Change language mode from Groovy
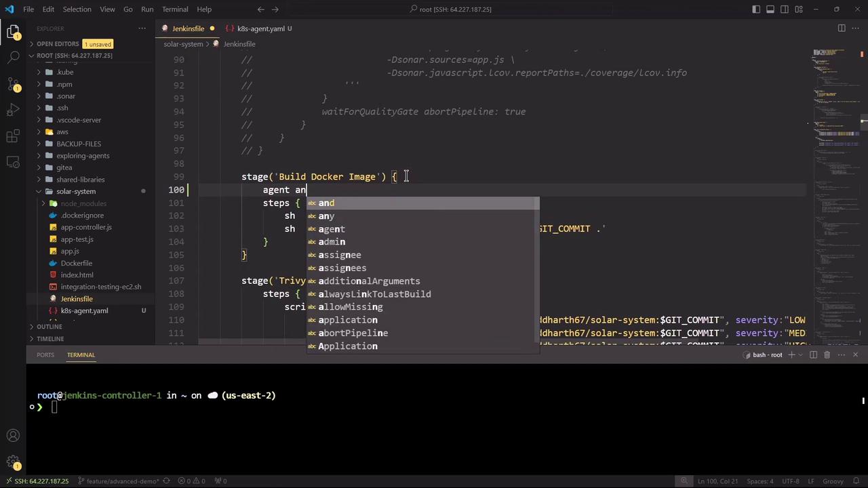Screen dimensions: 868x488 point(833,481)
